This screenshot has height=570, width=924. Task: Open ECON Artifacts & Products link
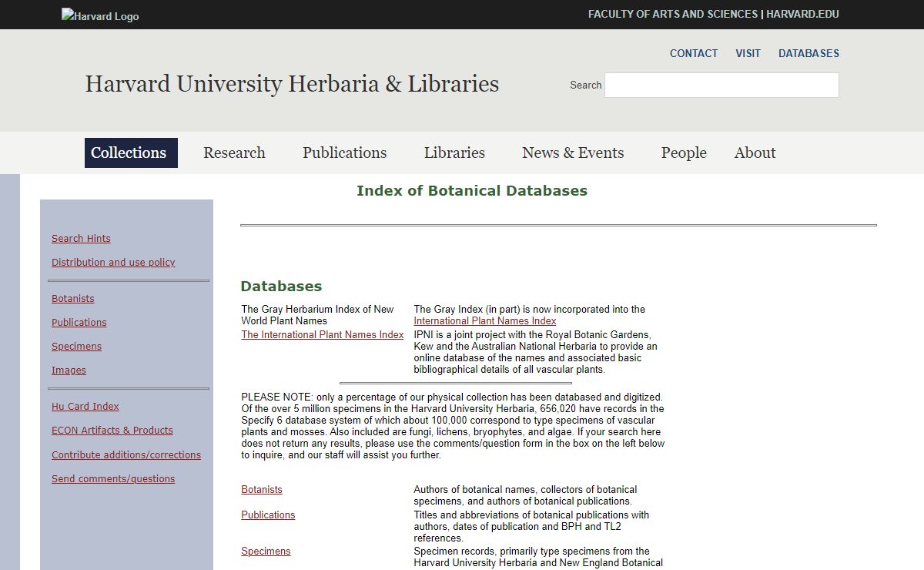click(x=112, y=430)
